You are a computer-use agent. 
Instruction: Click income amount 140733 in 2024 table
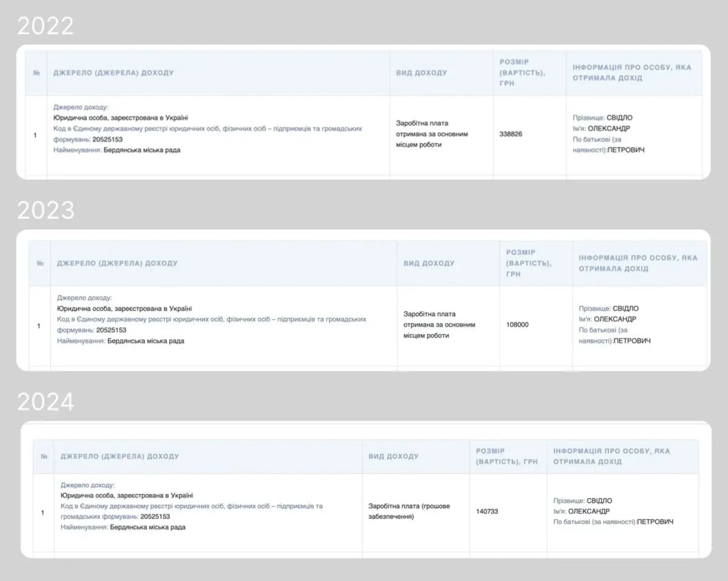pos(487,512)
